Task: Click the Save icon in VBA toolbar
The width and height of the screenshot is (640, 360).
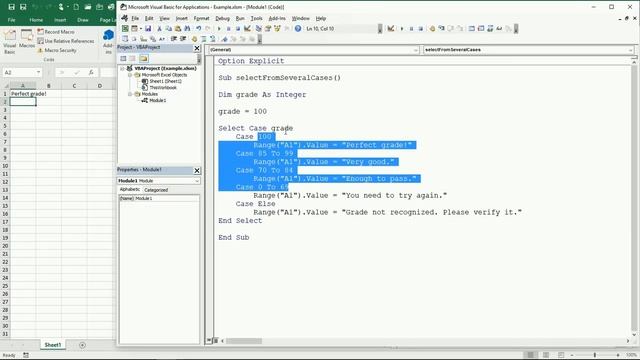Action: pyautogui.click(x=148, y=29)
